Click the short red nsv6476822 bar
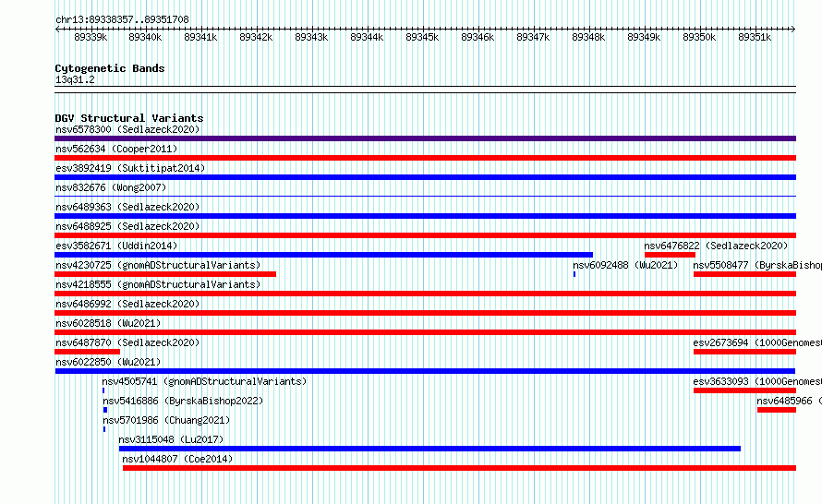The width and height of the screenshot is (822, 504). pos(670,255)
